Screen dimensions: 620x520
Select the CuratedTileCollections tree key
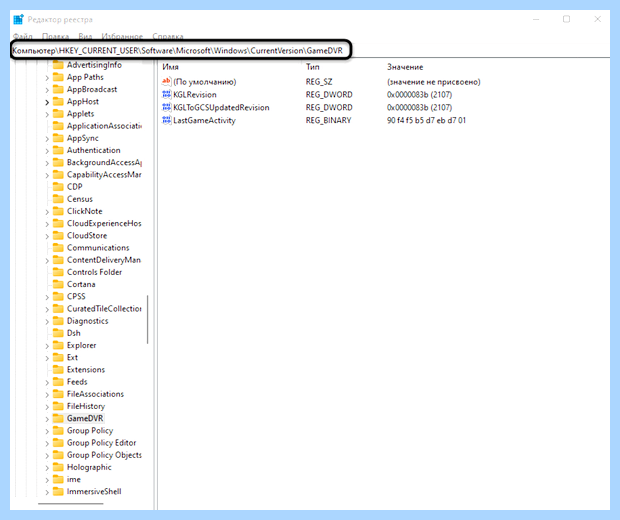tap(104, 308)
